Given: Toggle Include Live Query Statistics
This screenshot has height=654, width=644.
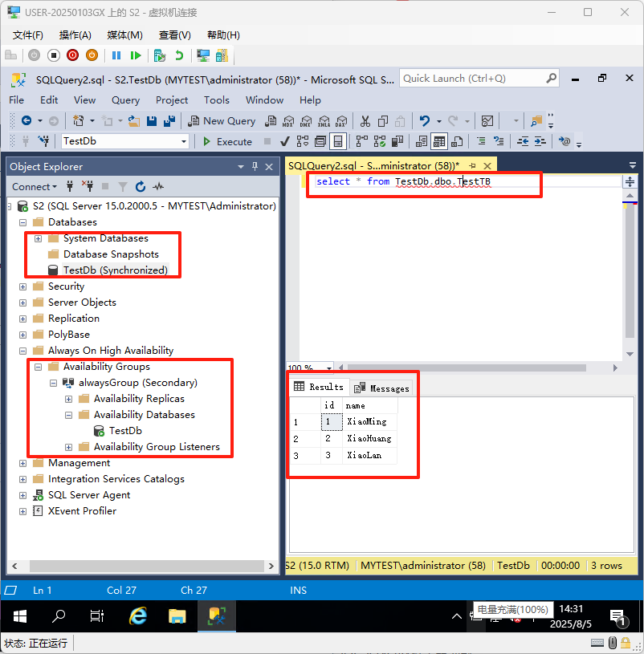Looking at the screenshot, I should pos(379,142).
